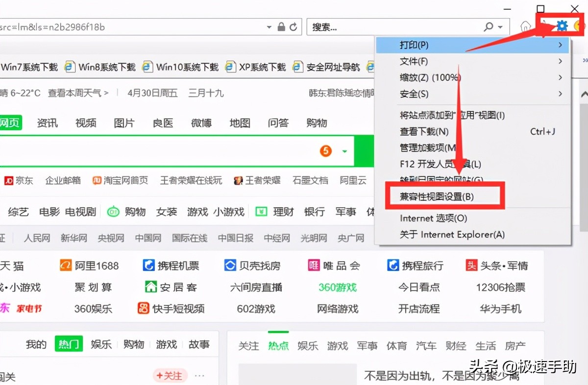This screenshot has height=385, width=588.
Task: Expand the address bar history dropdown
Action: tap(269, 27)
